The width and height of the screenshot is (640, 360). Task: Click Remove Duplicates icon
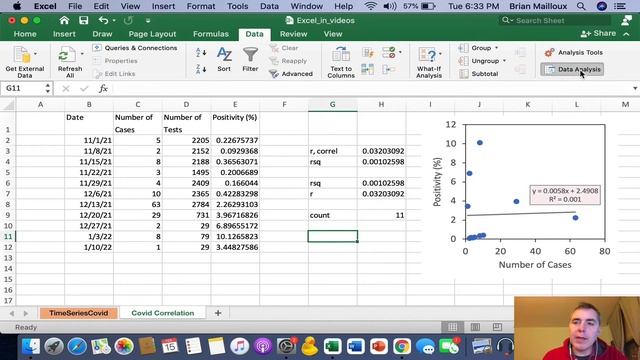coord(368,69)
